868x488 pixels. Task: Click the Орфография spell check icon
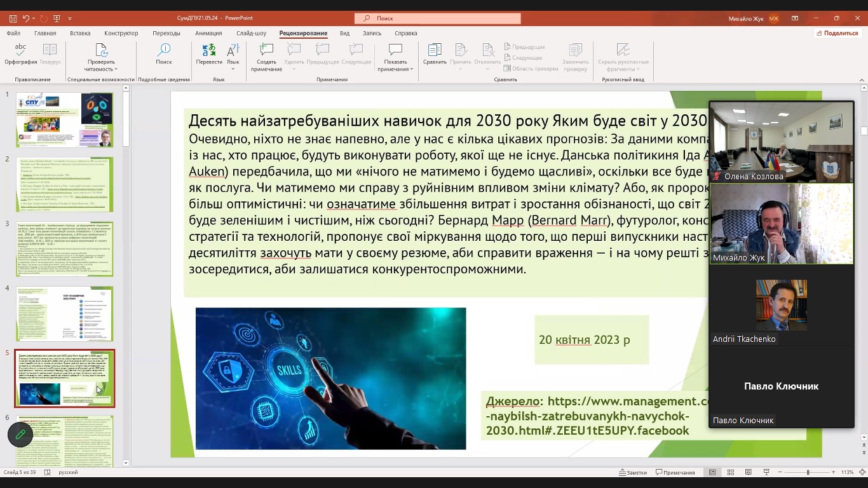point(20,53)
